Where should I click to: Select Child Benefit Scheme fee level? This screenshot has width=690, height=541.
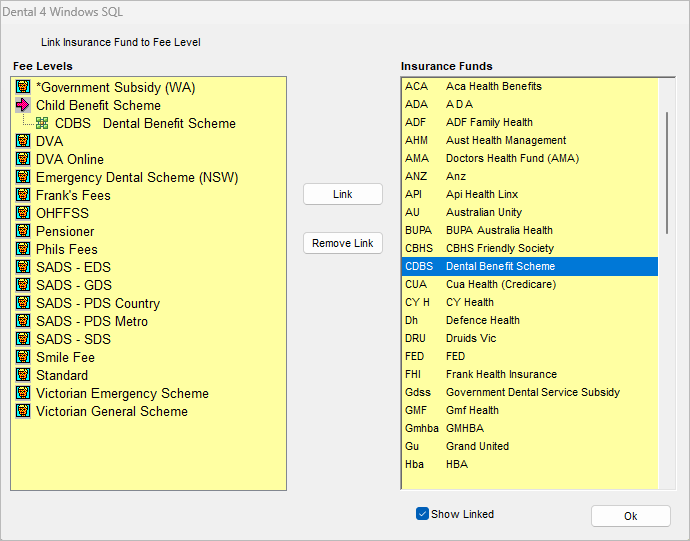pyautogui.click(x=98, y=105)
